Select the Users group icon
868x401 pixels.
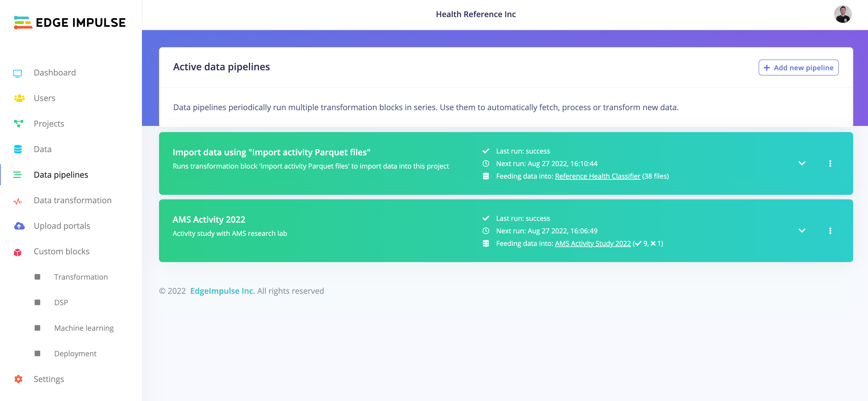[x=19, y=98]
